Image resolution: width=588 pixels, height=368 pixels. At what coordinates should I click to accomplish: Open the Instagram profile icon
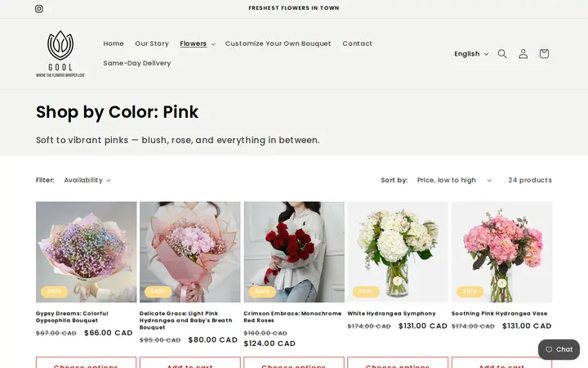click(x=39, y=9)
